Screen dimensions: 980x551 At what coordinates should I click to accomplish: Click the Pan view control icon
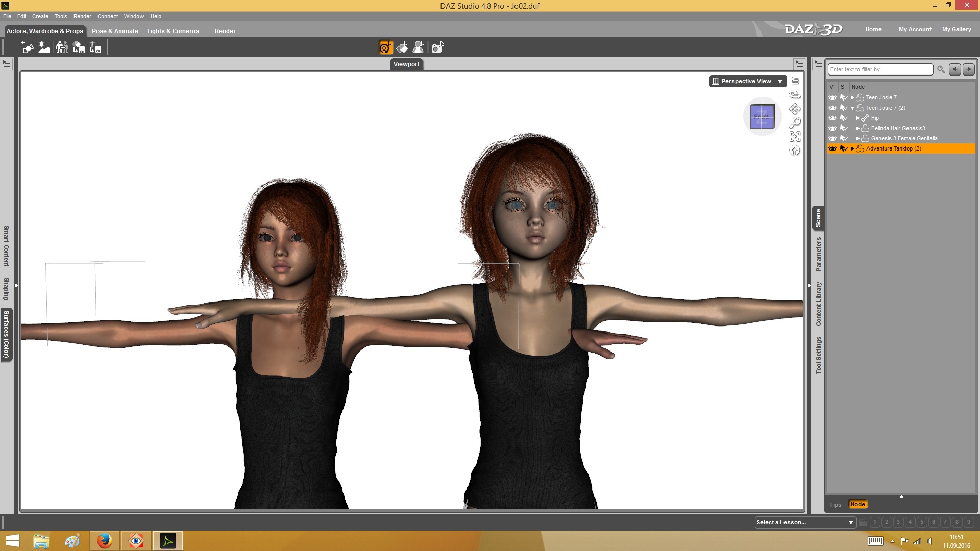[795, 109]
